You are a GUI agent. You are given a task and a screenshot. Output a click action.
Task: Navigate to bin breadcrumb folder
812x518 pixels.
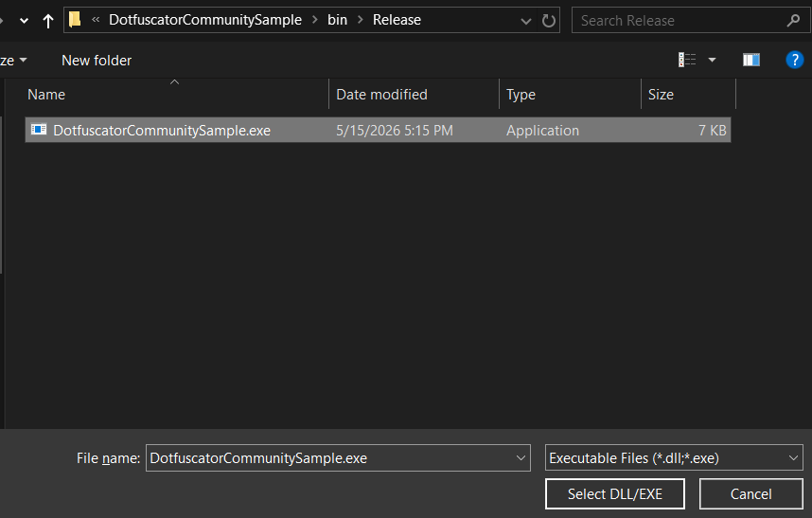tap(337, 20)
